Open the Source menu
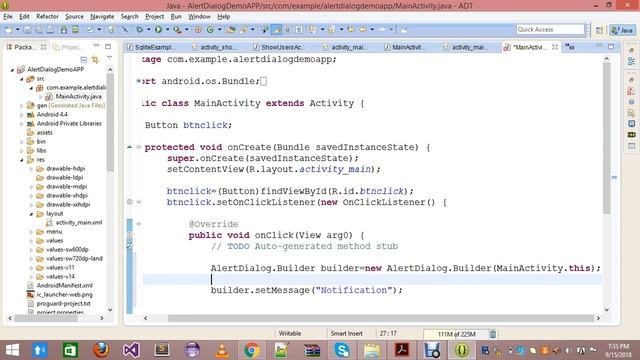 tap(74, 17)
